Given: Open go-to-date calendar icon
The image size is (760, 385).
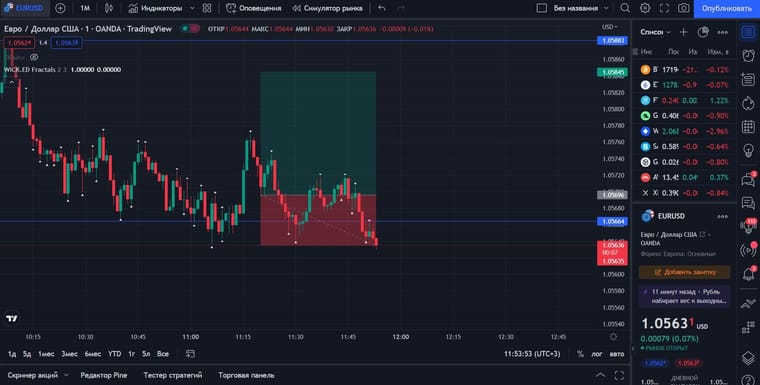Looking at the screenshot, I should pyautogui.click(x=190, y=354).
